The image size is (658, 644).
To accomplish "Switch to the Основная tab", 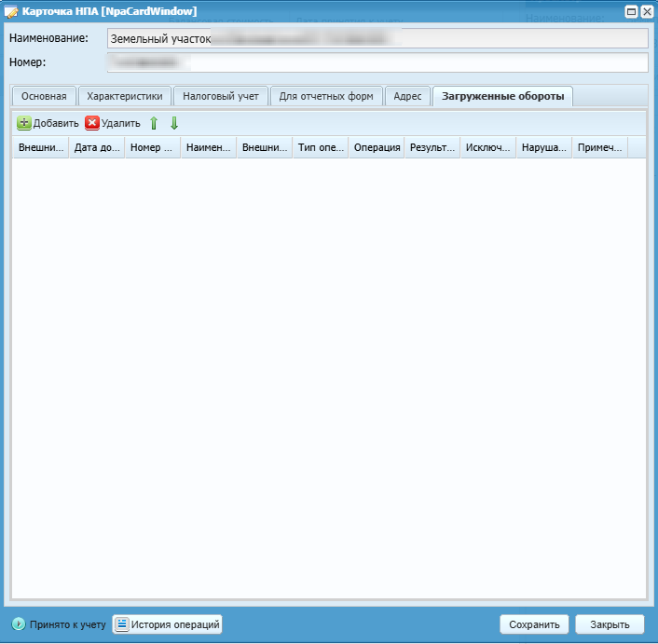I will tap(44, 96).
